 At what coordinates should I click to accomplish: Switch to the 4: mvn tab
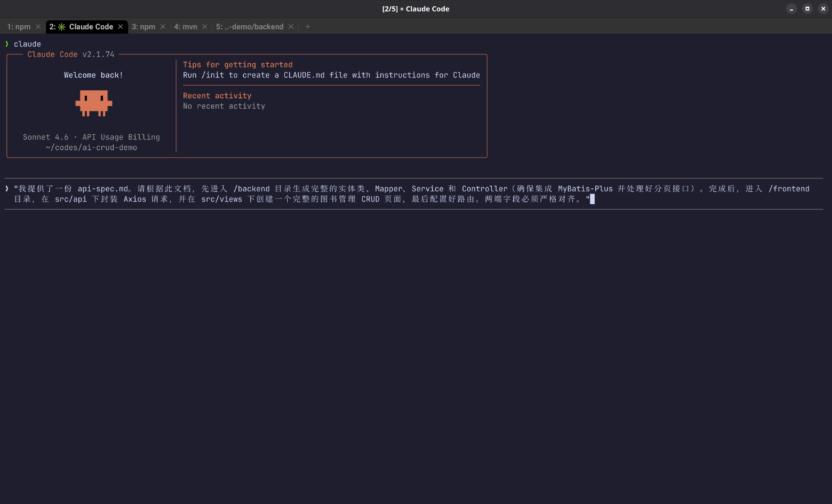click(186, 27)
